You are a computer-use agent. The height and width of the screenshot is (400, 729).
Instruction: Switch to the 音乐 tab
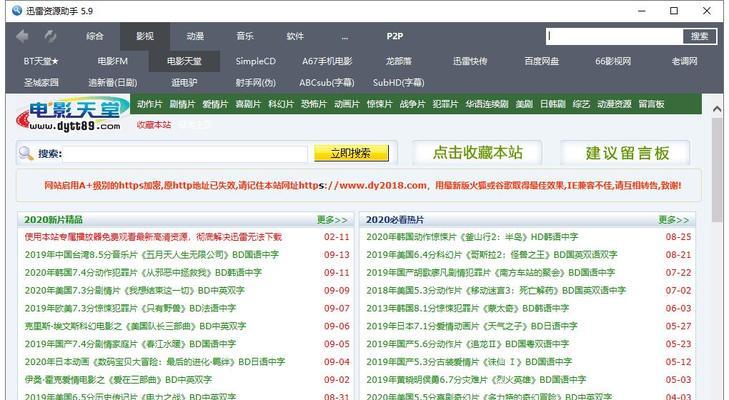pos(245,36)
